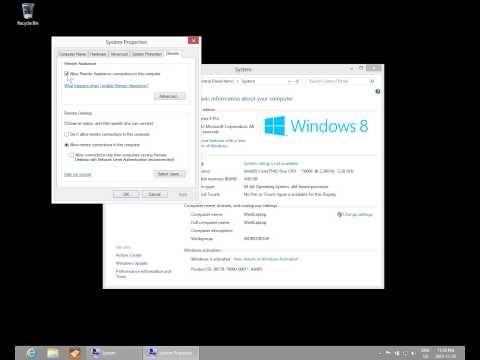Open the volume speaker tray icon

(413, 353)
